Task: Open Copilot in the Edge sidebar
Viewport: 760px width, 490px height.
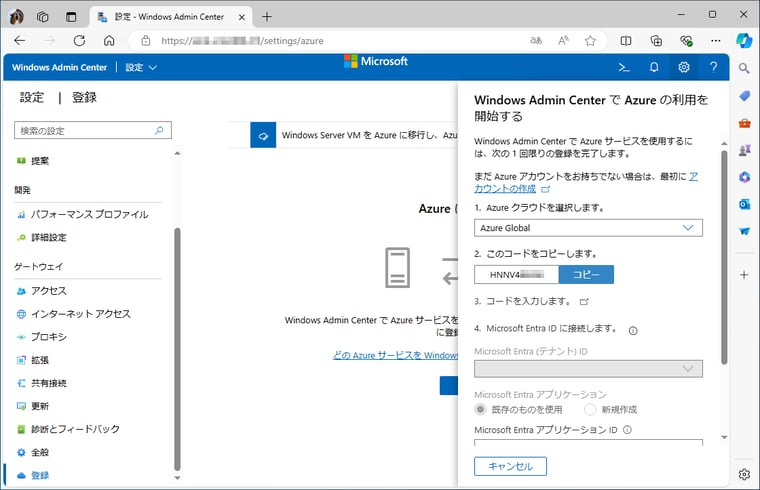Action: 744,41
